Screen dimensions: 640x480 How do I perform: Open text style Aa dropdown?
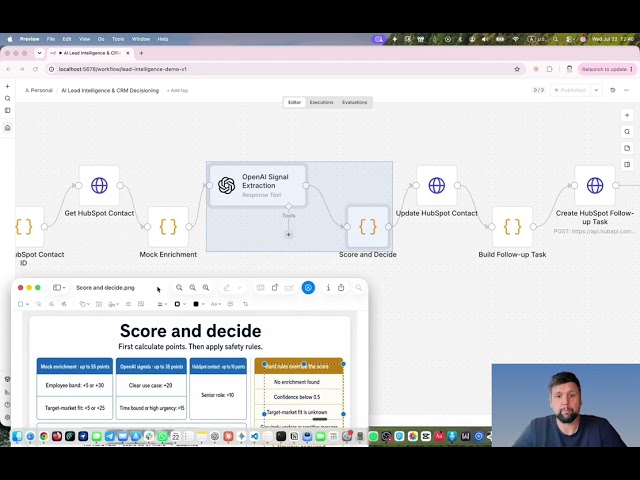coord(216,304)
